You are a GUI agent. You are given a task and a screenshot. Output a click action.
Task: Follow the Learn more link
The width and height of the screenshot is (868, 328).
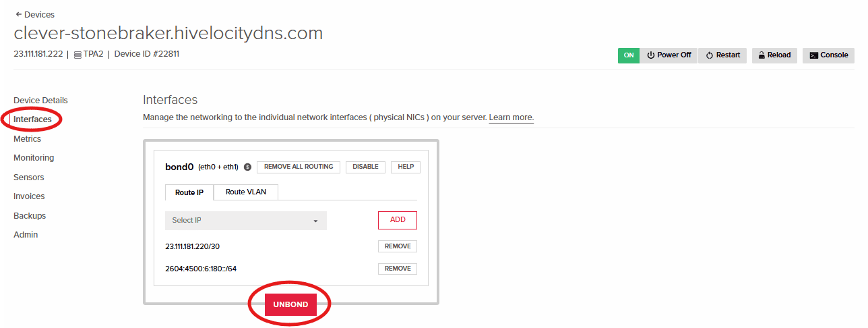click(x=511, y=117)
